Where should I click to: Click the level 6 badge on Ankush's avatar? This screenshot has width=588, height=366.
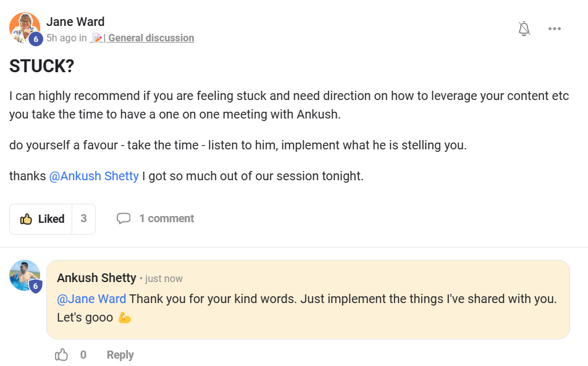36,286
